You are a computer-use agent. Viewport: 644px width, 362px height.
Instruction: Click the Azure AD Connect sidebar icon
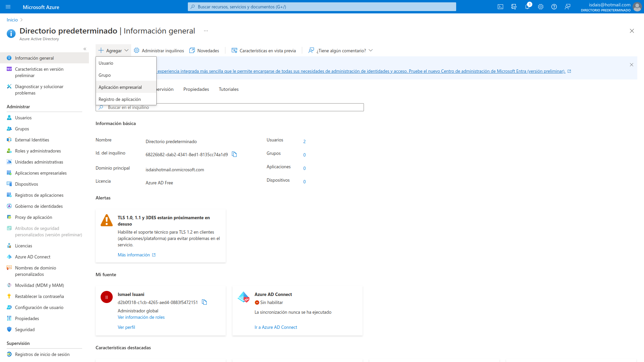pyautogui.click(x=9, y=257)
